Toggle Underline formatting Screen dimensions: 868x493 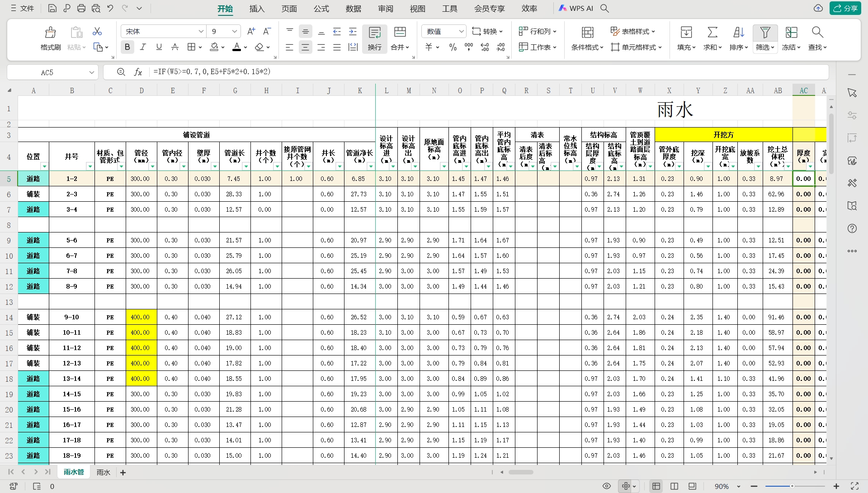coord(159,47)
